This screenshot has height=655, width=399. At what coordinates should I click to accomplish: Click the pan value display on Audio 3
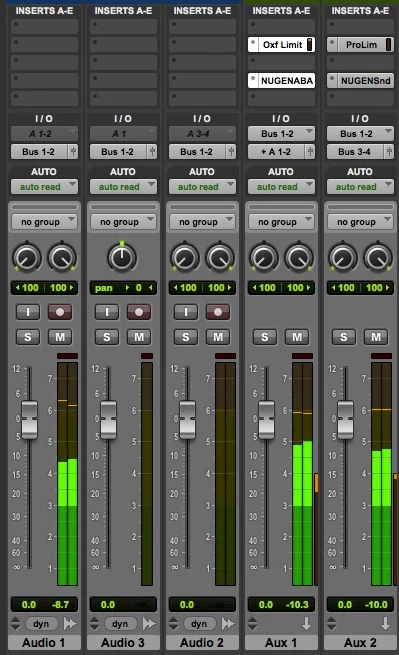point(123,288)
